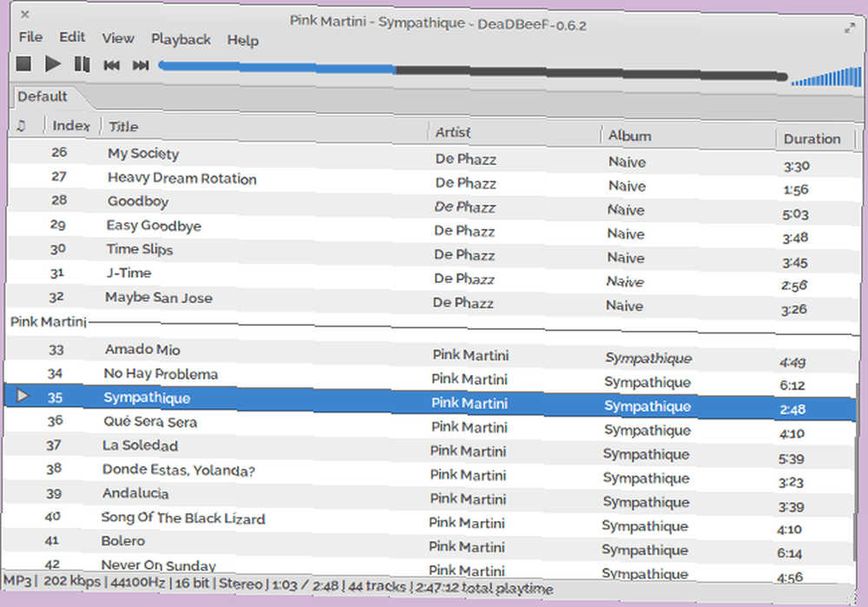Viewport: 868px width, 607px height.
Task: Open the Help menu
Action: [243, 41]
